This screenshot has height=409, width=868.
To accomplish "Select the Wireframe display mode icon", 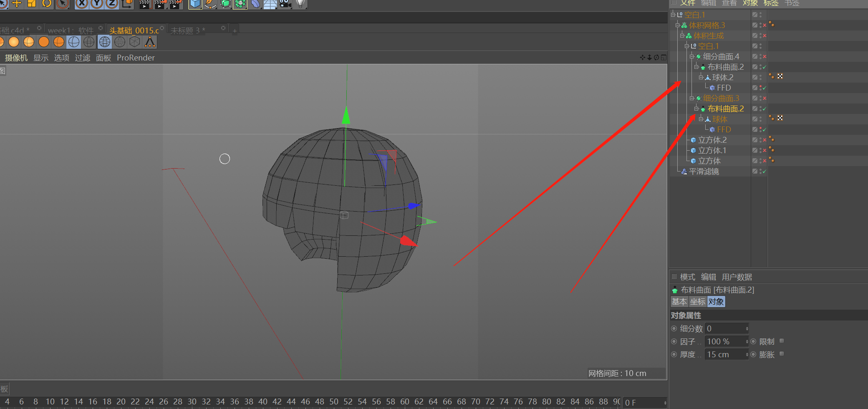I will coord(105,42).
